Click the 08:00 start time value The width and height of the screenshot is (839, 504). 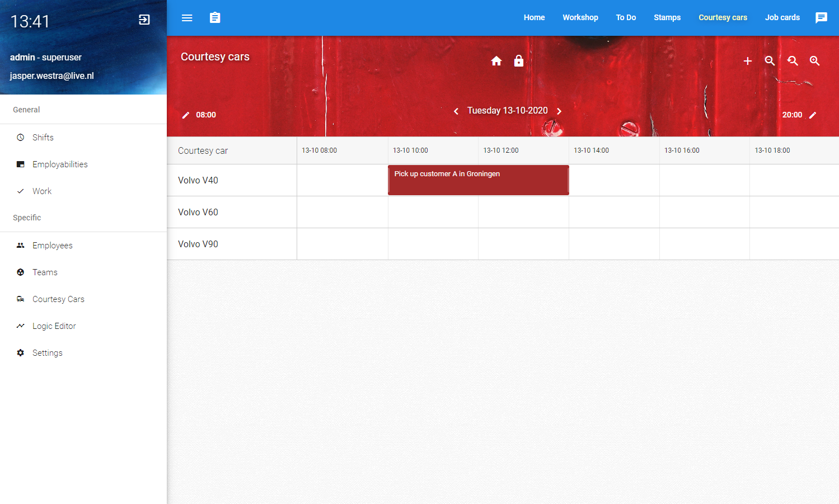(206, 115)
